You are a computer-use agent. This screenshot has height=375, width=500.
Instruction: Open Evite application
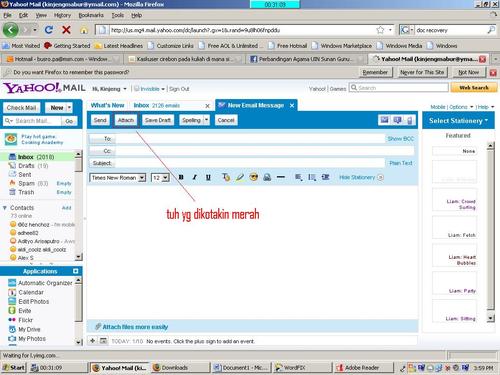pyautogui.click(x=25, y=311)
